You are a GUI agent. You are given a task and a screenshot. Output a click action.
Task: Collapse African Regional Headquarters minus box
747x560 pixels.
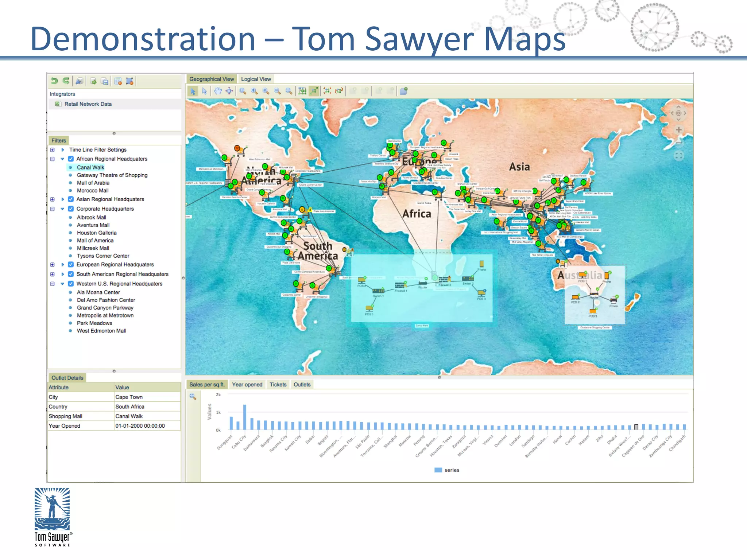point(53,159)
